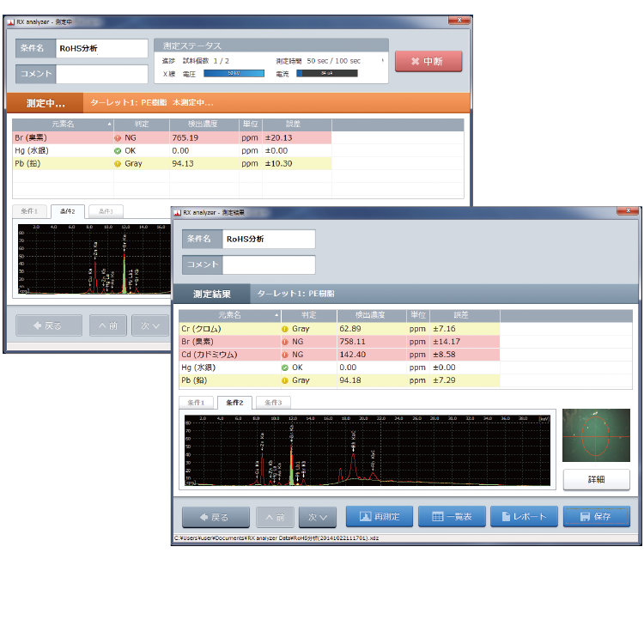Click the 中断 abort button

[428, 61]
